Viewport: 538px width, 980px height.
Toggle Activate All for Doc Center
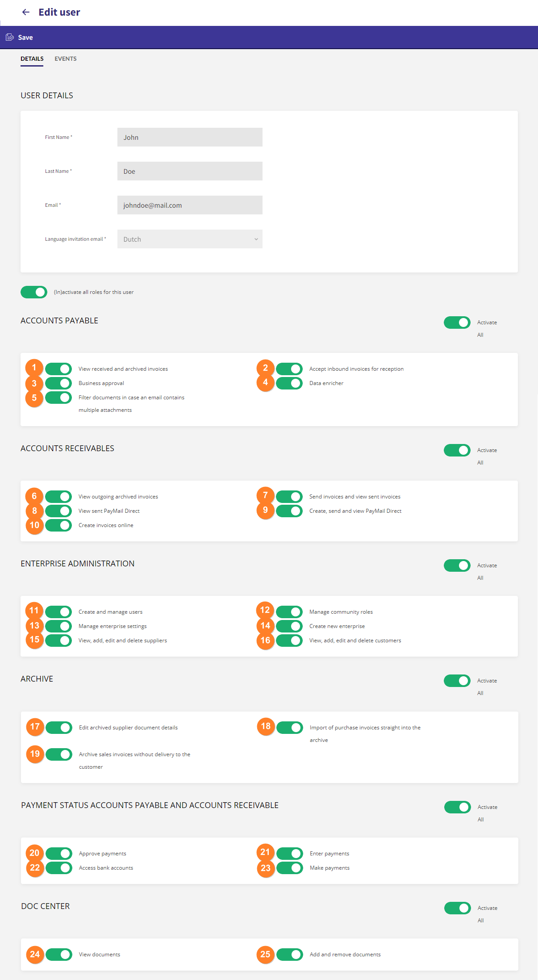[x=458, y=908]
